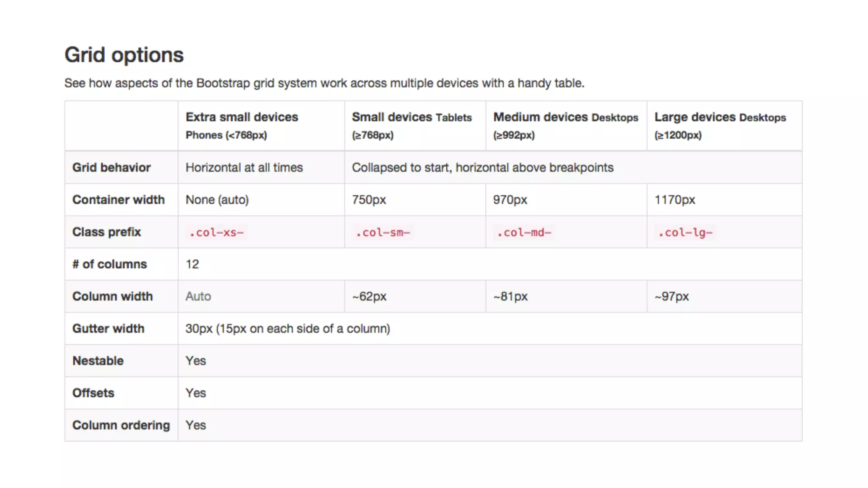Click the Container width row label
The width and height of the screenshot is (868, 488).
point(118,200)
